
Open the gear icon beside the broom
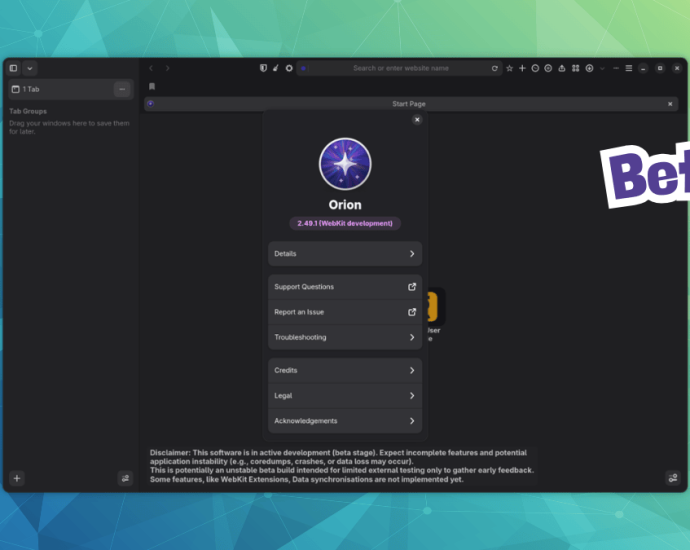coord(289,68)
